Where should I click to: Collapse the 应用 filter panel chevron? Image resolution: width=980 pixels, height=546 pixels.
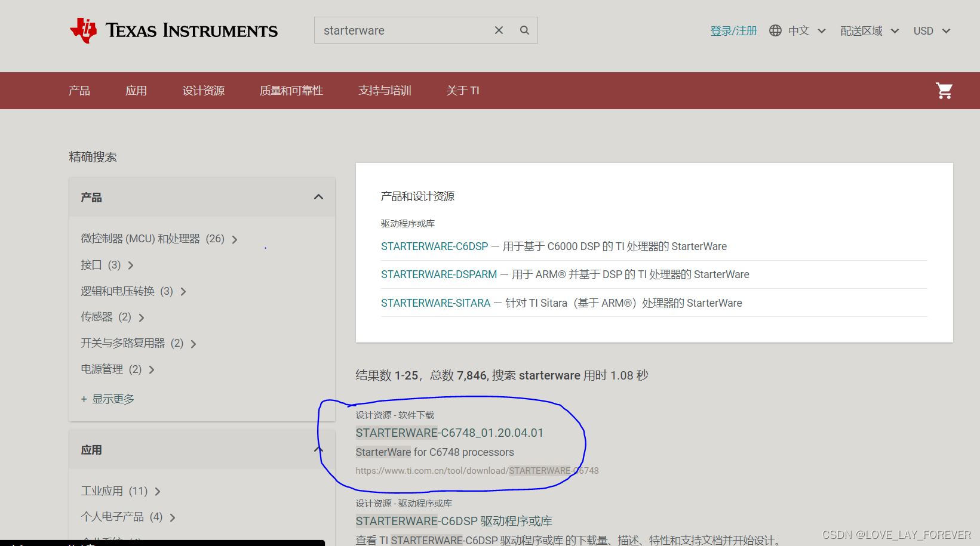318,449
